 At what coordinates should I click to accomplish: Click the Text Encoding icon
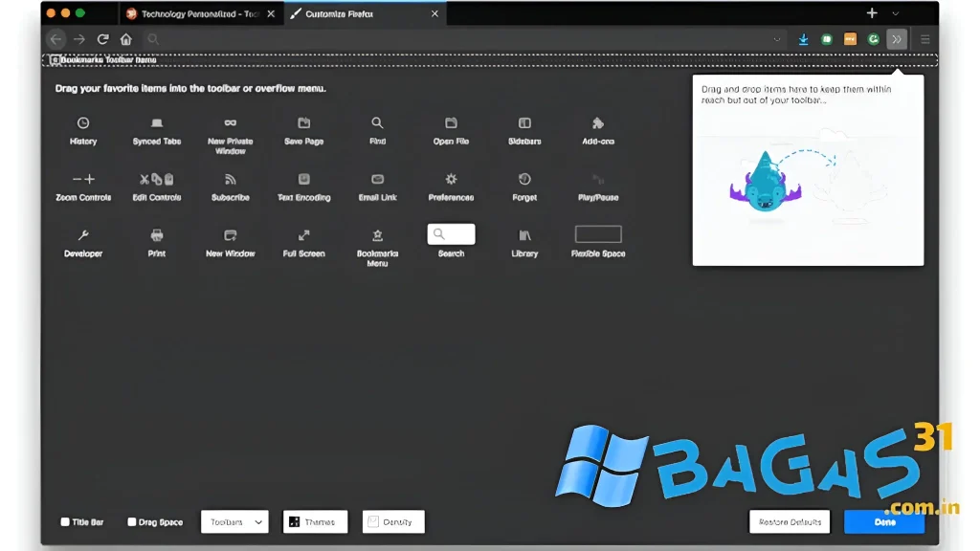304,180
